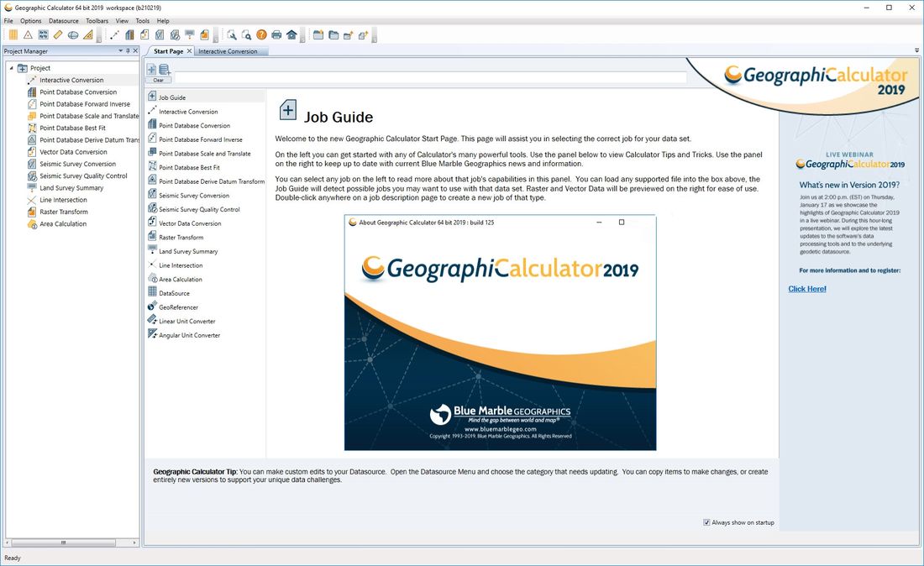Select Linear Unit Converter in start page list
The image size is (924, 566).
(x=186, y=322)
